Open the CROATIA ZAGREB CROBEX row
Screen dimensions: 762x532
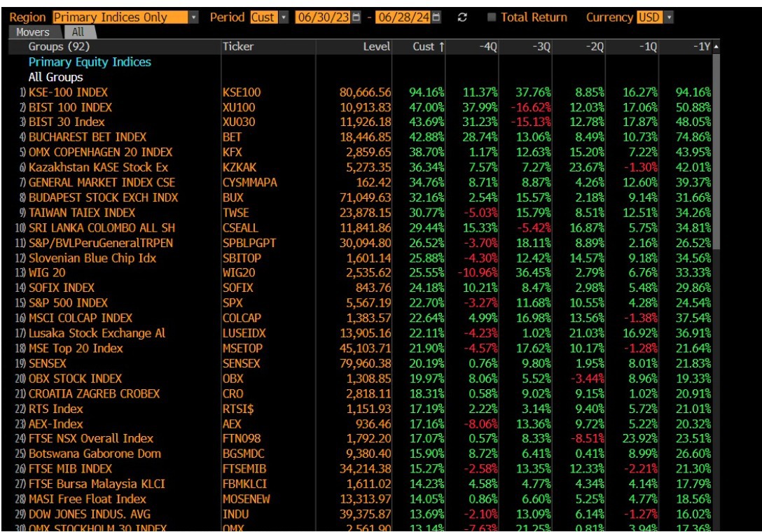point(360,393)
